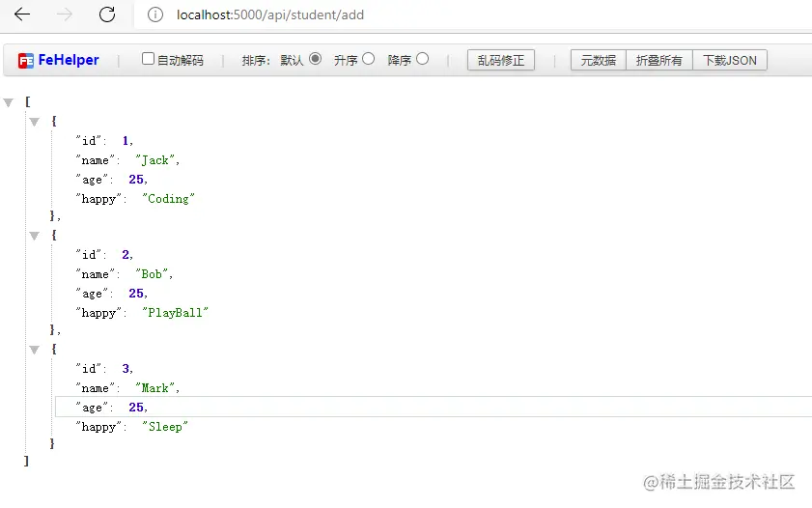
Task: Collapse the Jack object with its triangle
Action: tap(34, 123)
